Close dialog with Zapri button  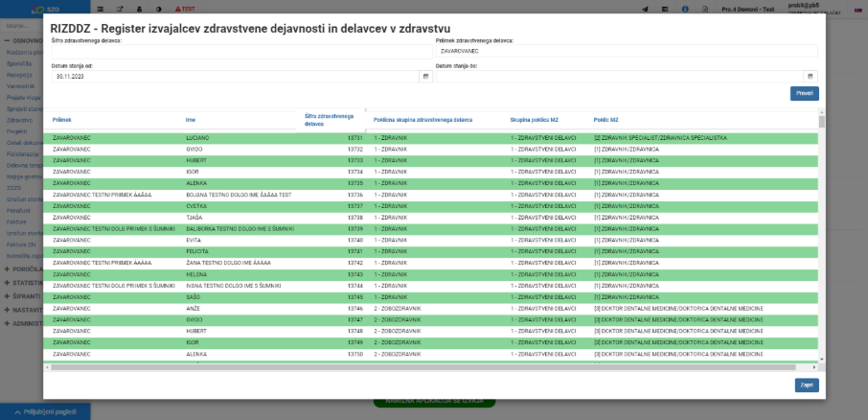807,385
